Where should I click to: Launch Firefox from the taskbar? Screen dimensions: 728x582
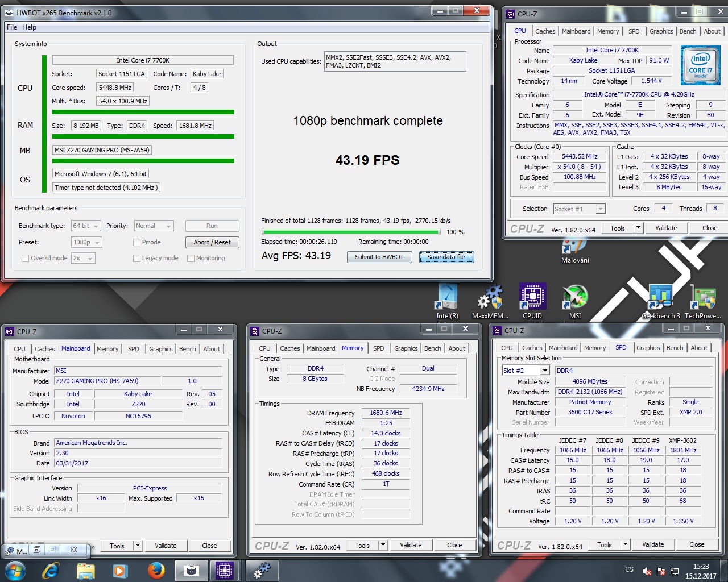coord(155,570)
